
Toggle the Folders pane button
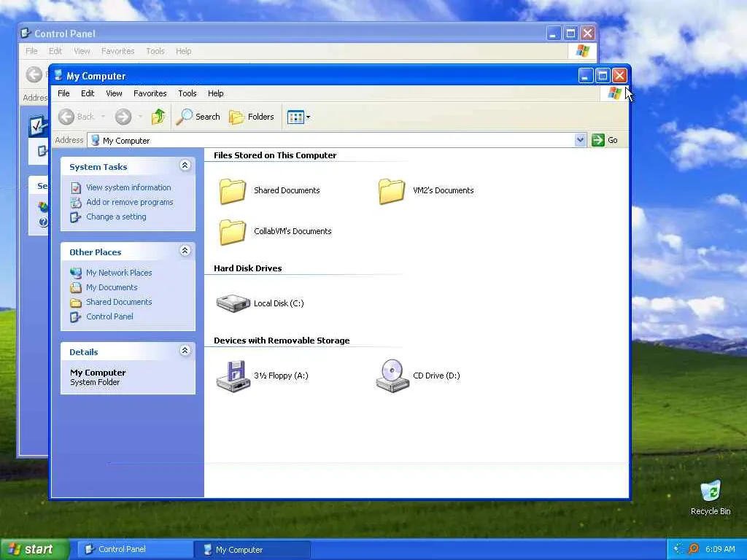pos(252,117)
